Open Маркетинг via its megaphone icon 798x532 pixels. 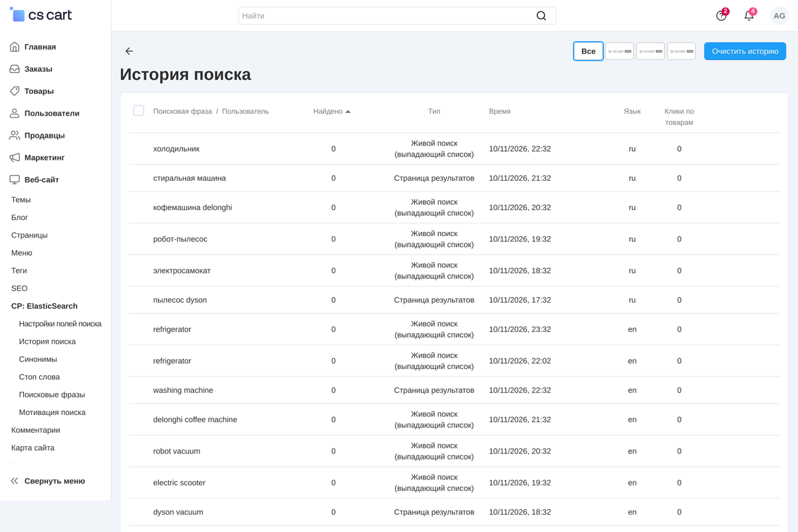coord(15,158)
